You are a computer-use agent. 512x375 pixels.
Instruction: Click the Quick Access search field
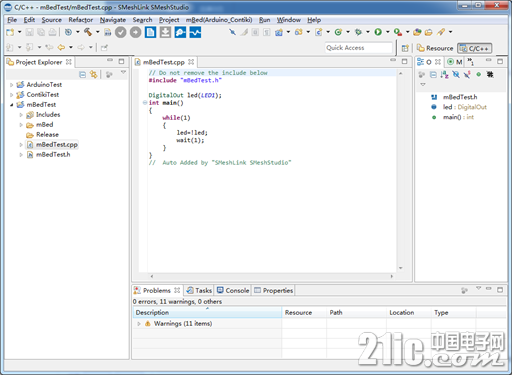[x=359, y=48]
